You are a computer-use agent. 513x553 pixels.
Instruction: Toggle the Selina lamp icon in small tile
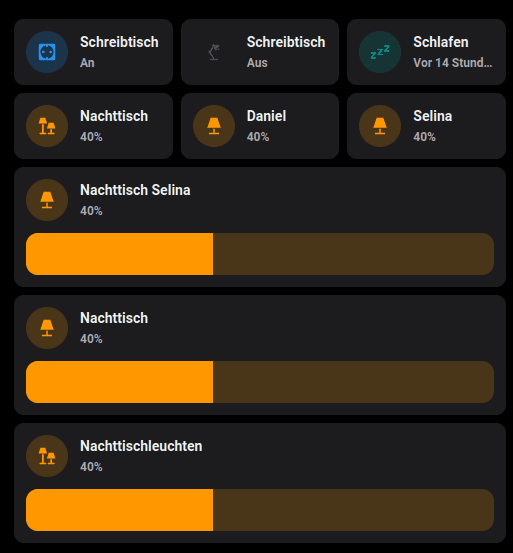coord(380,126)
